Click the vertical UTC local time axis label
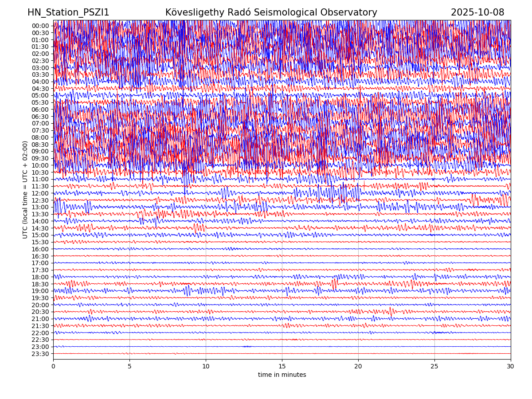 25,189
